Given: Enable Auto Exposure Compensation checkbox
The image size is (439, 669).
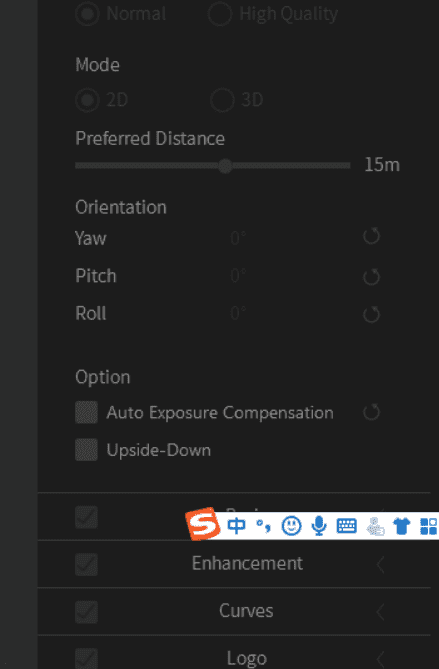Looking at the screenshot, I should pos(87,412).
